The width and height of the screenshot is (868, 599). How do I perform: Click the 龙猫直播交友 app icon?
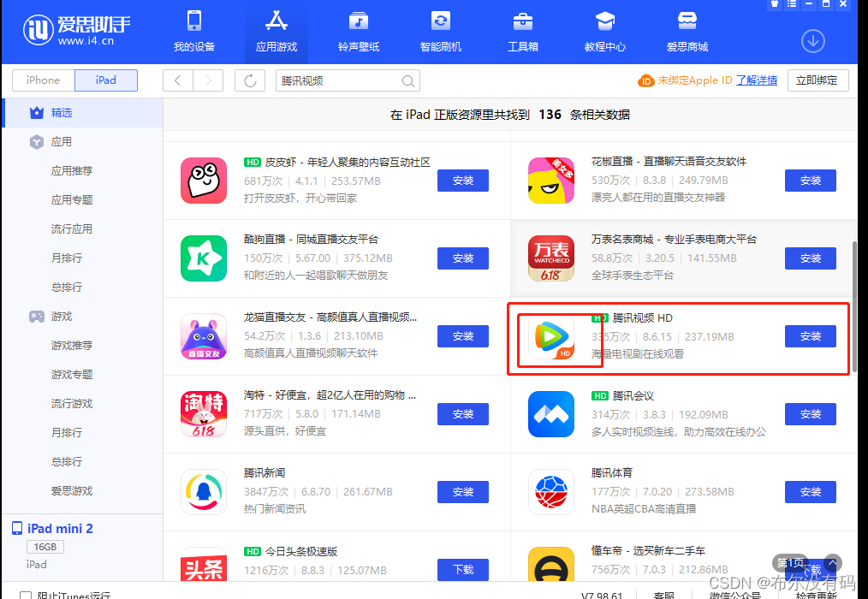pos(204,336)
